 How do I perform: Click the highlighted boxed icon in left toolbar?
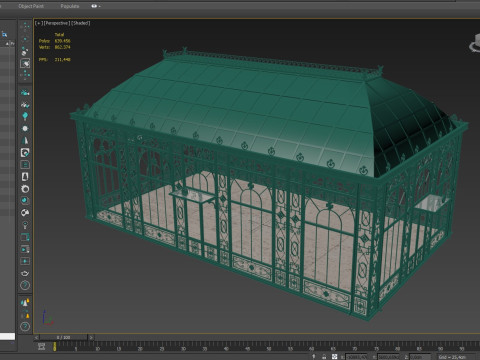point(25,63)
